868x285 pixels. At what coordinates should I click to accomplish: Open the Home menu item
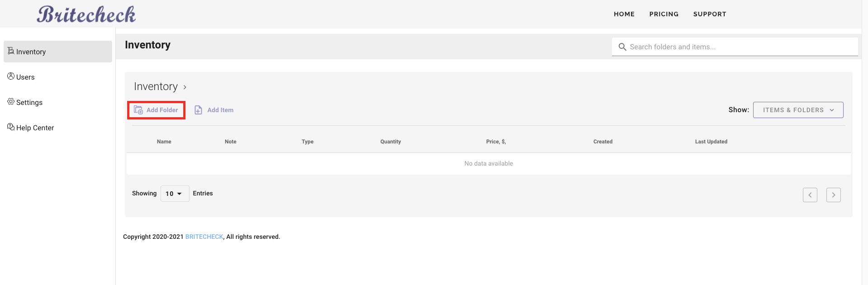(624, 14)
